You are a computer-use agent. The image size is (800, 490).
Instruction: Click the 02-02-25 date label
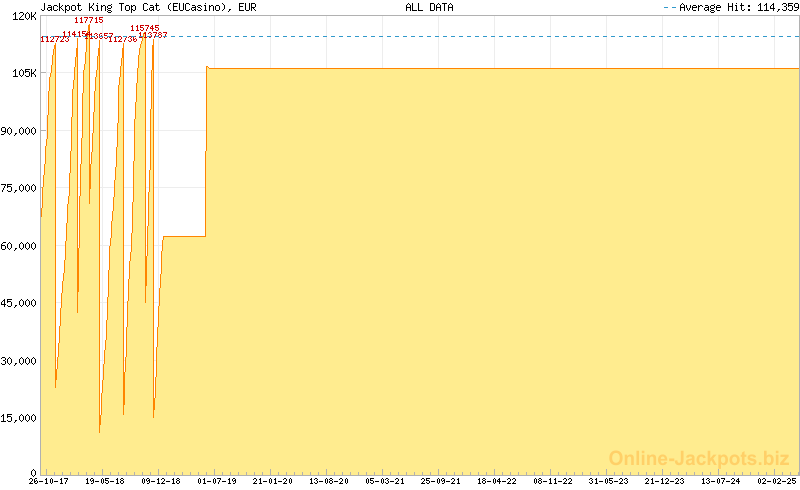point(778,481)
